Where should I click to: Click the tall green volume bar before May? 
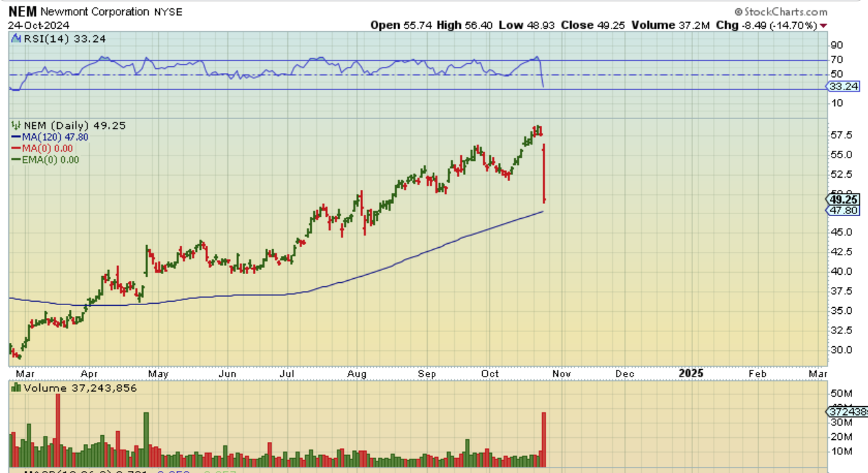point(146,439)
